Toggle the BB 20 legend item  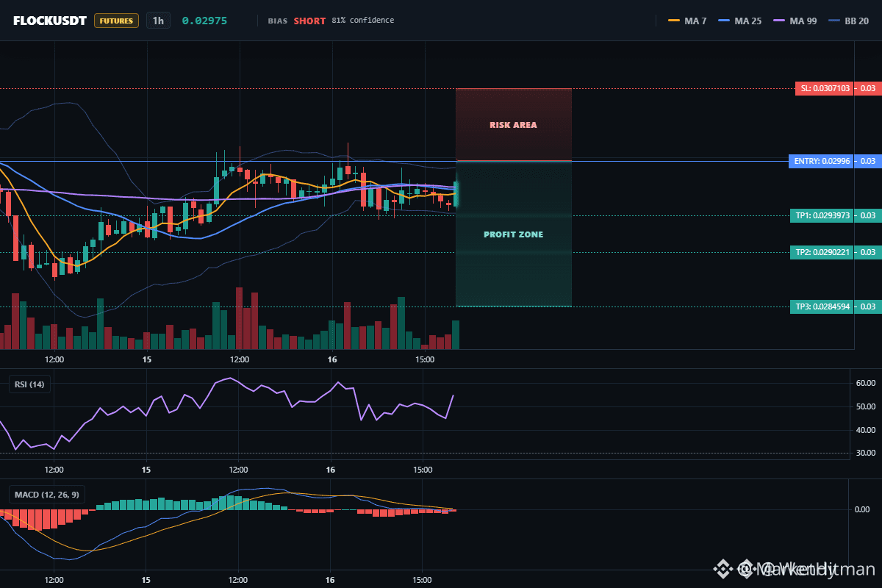click(x=847, y=21)
